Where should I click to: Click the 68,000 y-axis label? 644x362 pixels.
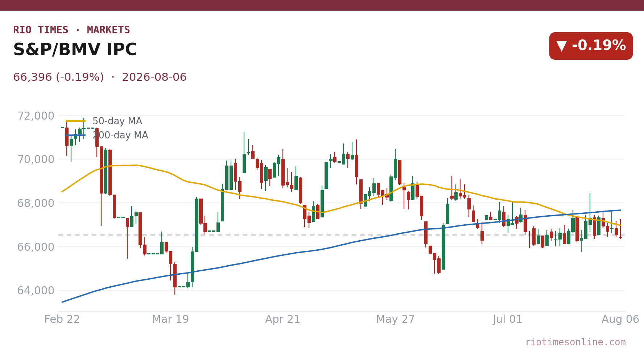(x=36, y=203)
